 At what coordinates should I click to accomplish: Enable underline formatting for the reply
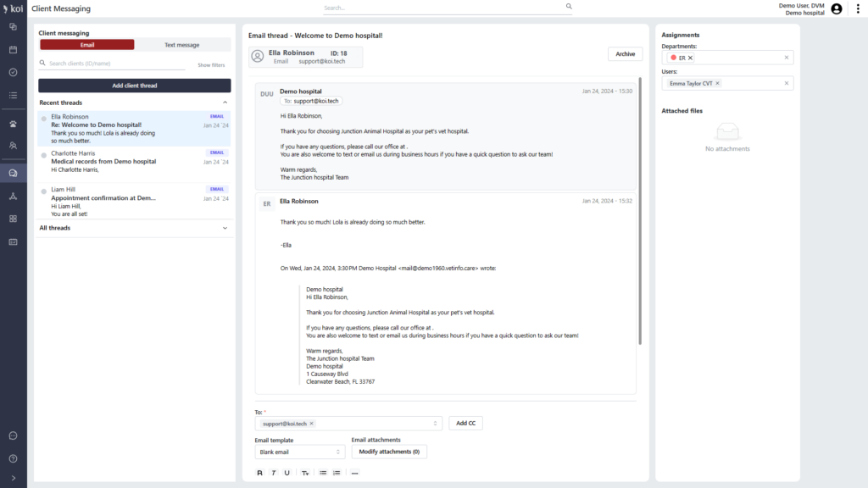pyautogui.click(x=286, y=473)
